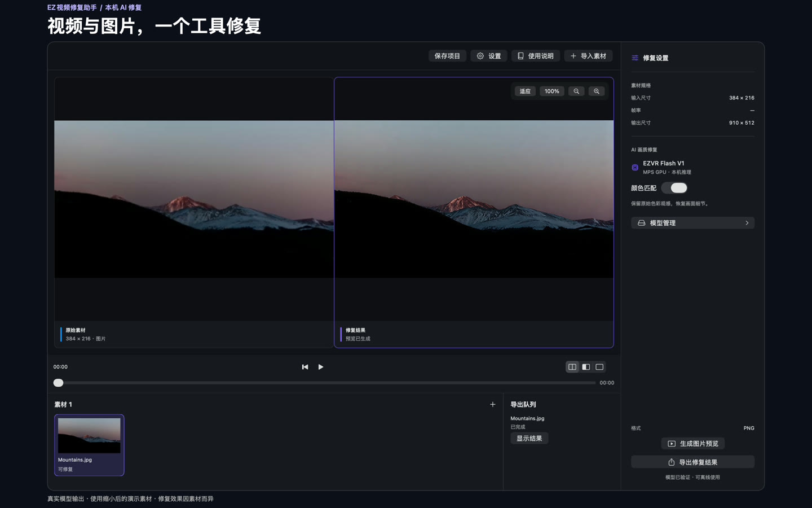Open 设置 from the toolbar
The width and height of the screenshot is (812, 508).
pyautogui.click(x=489, y=56)
